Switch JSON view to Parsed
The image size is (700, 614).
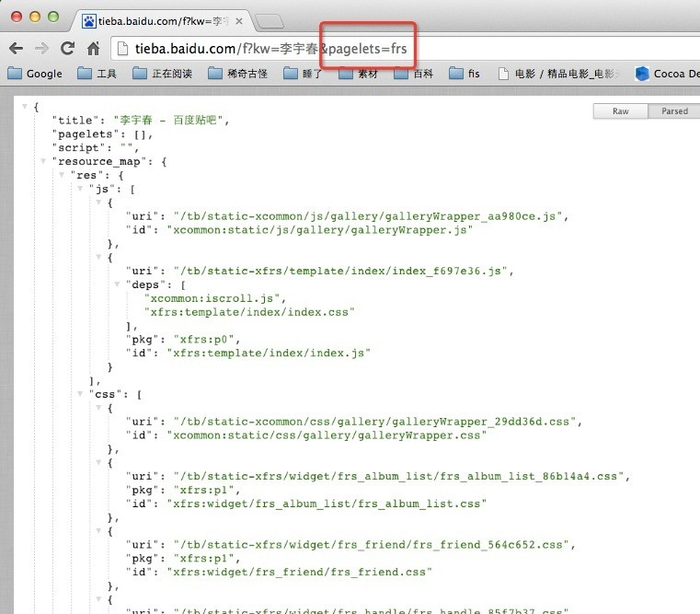click(x=673, y=111)
